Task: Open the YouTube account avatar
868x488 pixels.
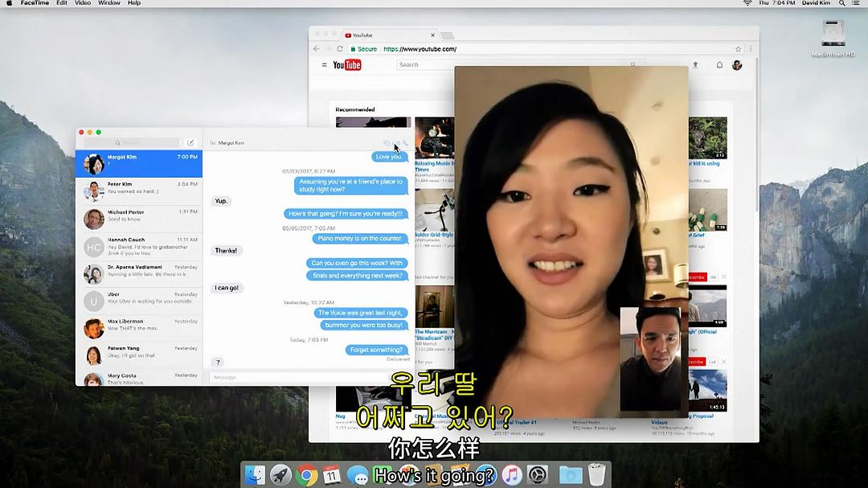Action: (x=737, y=65)
